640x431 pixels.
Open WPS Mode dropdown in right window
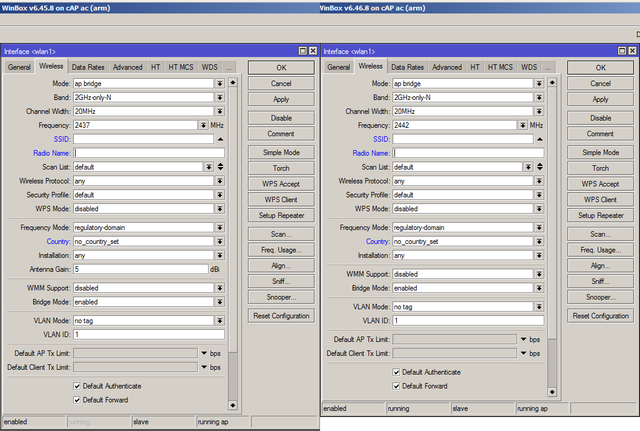pos(539,209)
